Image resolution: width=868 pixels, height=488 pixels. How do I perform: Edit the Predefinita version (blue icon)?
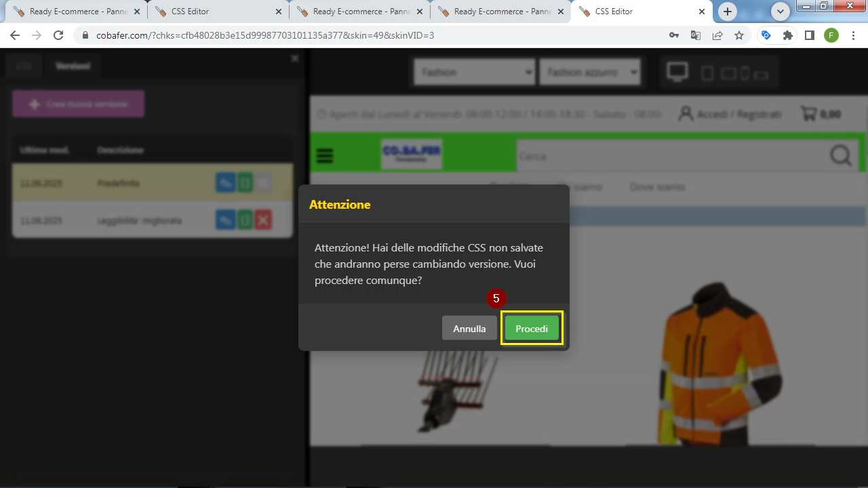click(x=226, y=183)
